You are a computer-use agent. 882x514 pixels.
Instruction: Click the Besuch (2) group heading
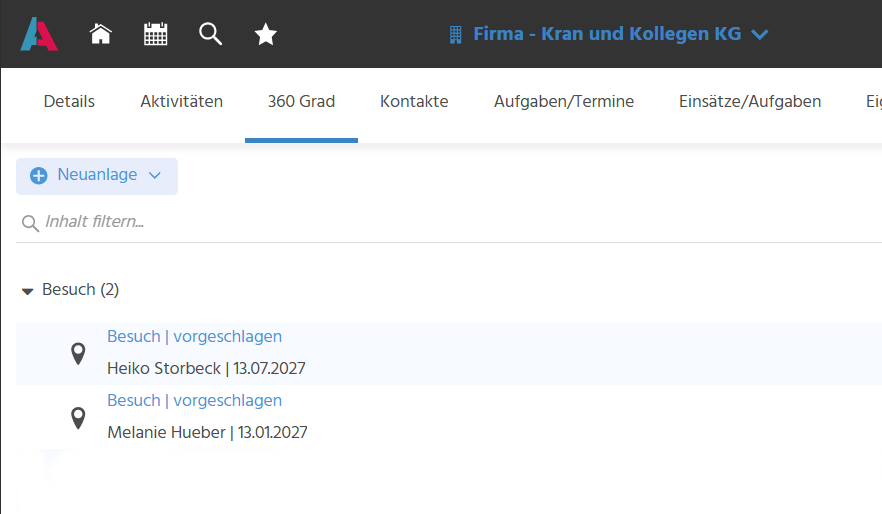pos(80,290)
